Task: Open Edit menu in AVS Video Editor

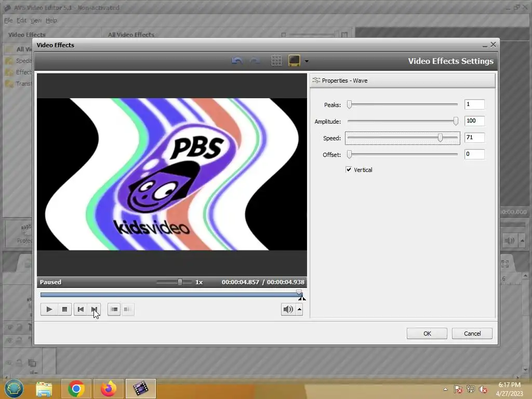Action: [x=21, y=20]
